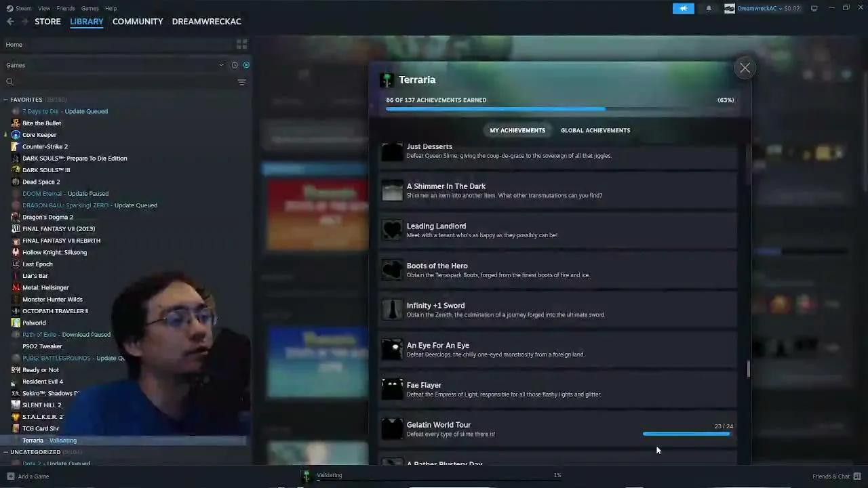Click the Just Desserts achievement title
The width and height of the screenshot is (868, 488).
[x=429, y=146]
